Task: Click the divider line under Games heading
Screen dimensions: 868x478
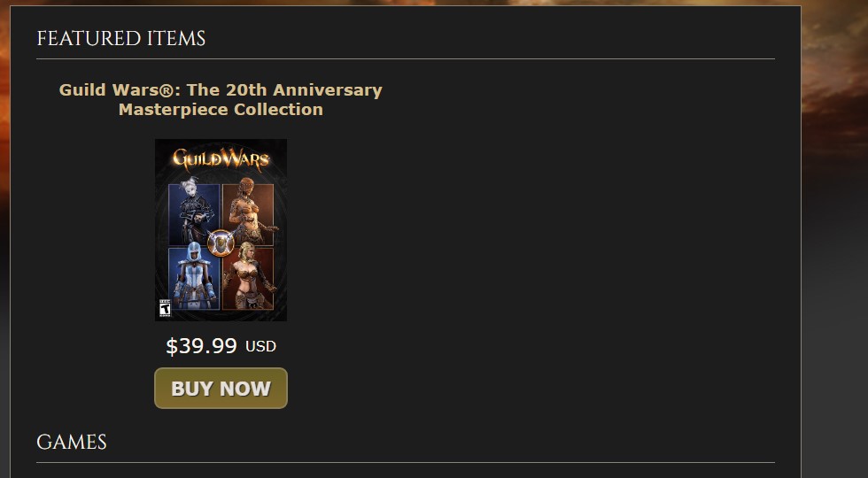Action: 406,462
